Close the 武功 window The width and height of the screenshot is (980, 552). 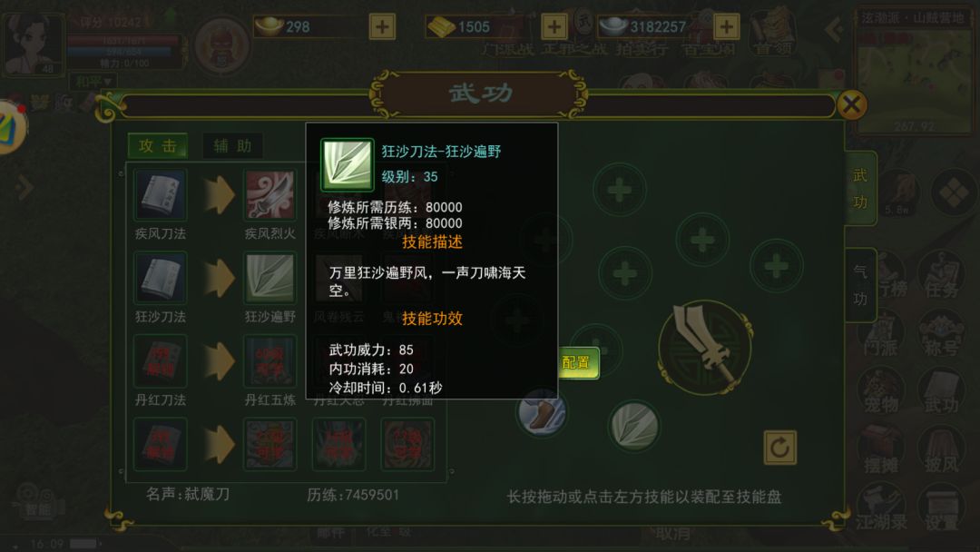[x=850, y=104]
